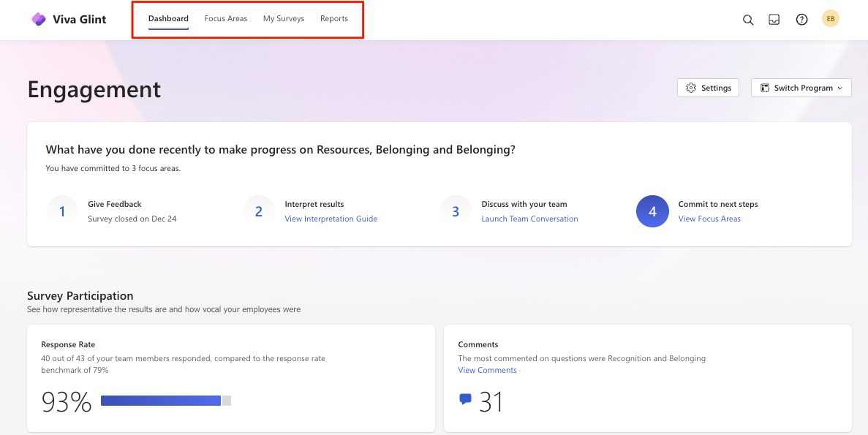
Task: Switch to the Dashboard tab
Action: click(x=168, y=19)
